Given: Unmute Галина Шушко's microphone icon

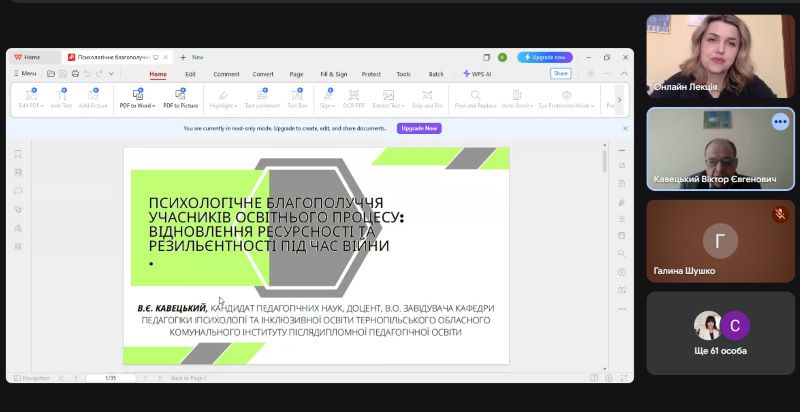Looking at the screenshot, I should [x=780, y=214].
